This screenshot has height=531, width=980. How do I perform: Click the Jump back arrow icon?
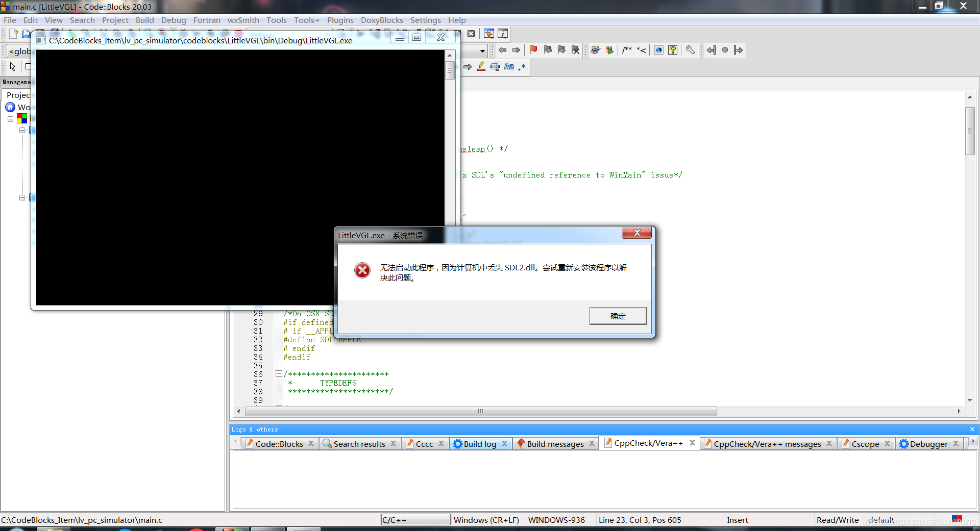coord(503,50)
